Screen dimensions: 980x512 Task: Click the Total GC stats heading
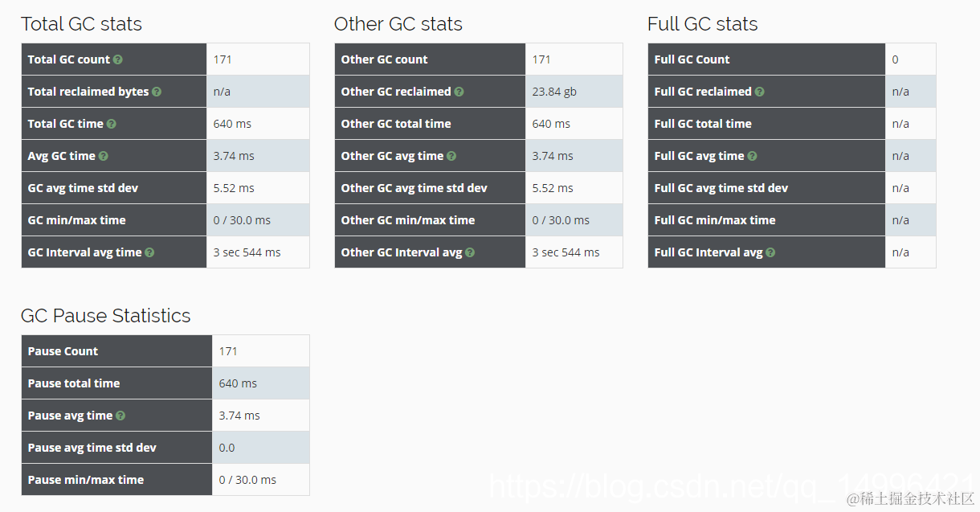click(x=81, y=24)
